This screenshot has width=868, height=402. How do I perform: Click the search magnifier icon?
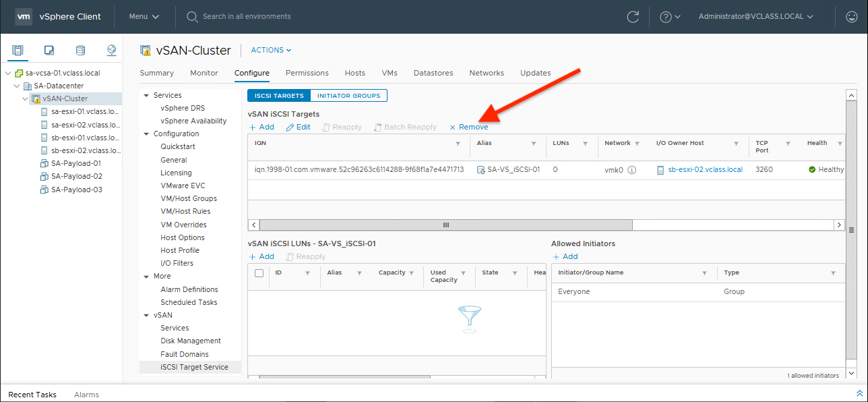(x=192, y=17)
